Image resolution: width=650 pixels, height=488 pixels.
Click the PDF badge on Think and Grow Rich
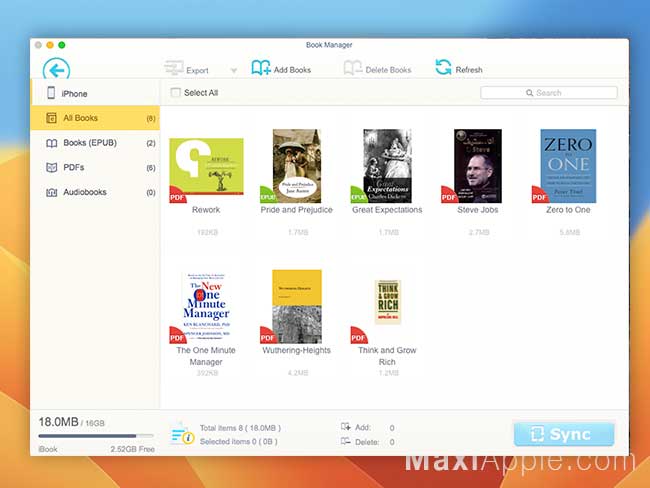pyautogui.click(x=358, y=336)
